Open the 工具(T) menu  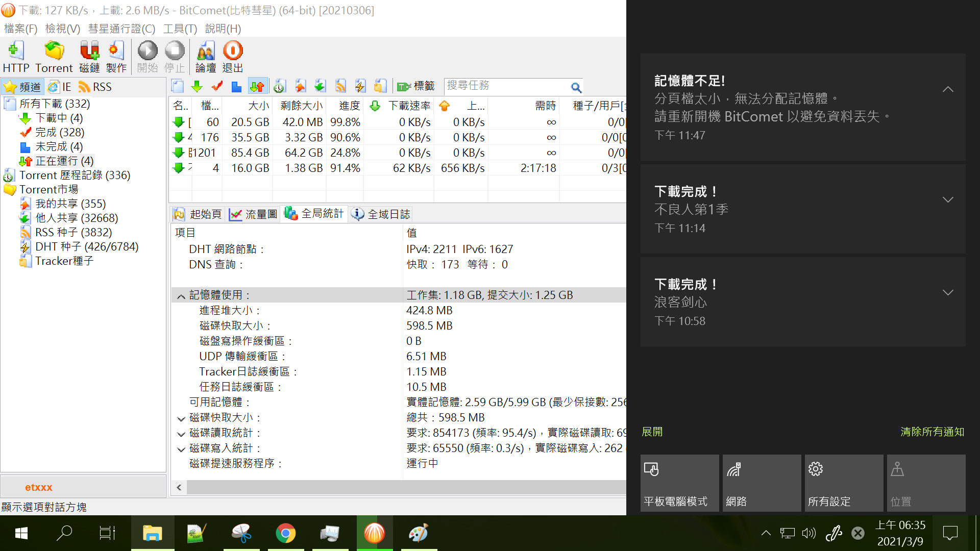[180, 29]
